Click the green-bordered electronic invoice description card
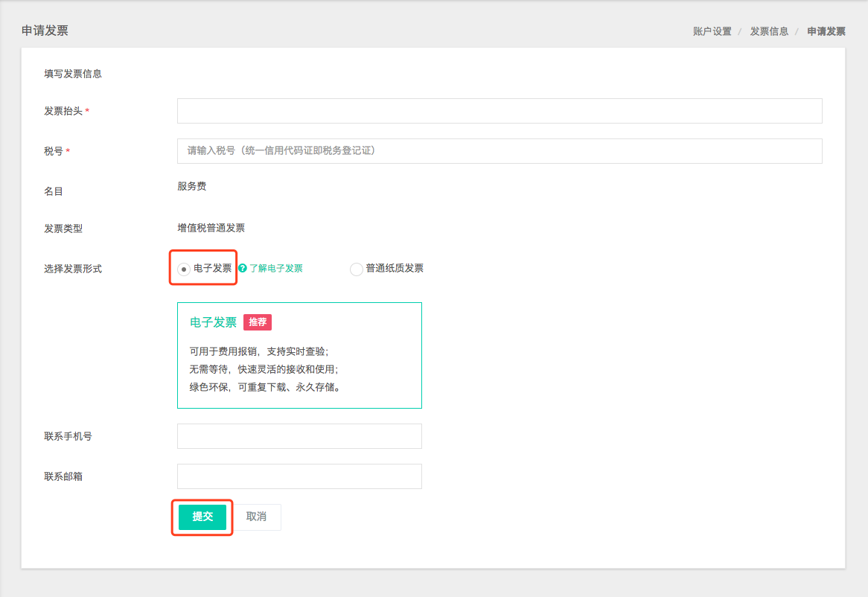The width and height of the screenshot is (868, 597). (x=299, y=355)
